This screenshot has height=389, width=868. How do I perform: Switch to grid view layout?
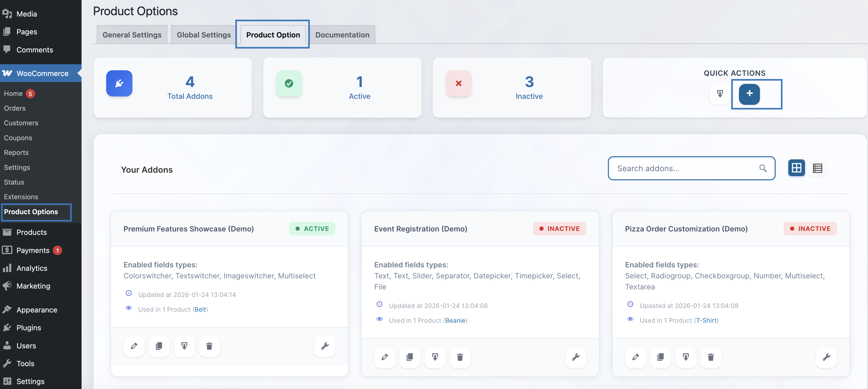(x=796, y=168)
